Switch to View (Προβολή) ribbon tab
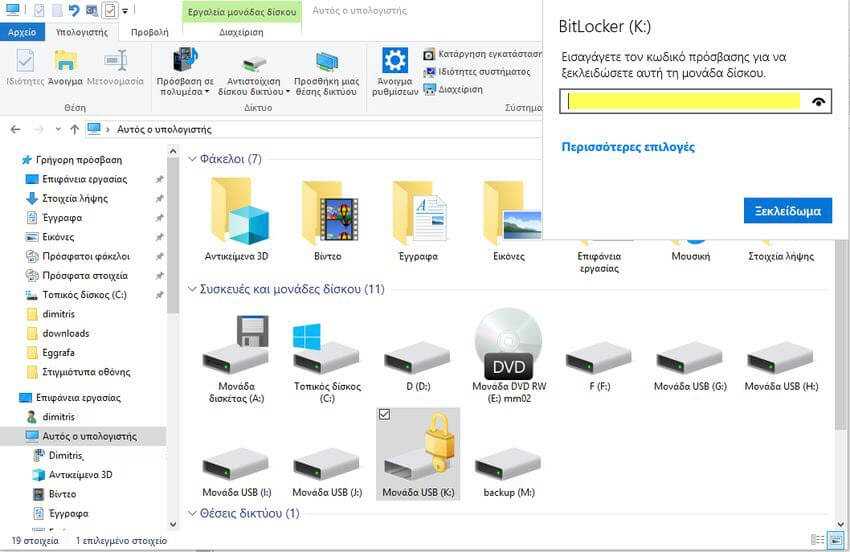The image size is (850, 552). point(150,33)
